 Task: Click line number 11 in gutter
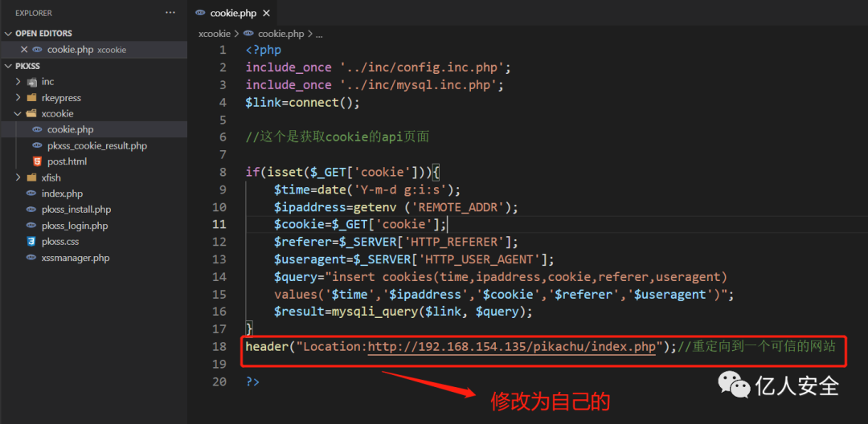(219, 224)
